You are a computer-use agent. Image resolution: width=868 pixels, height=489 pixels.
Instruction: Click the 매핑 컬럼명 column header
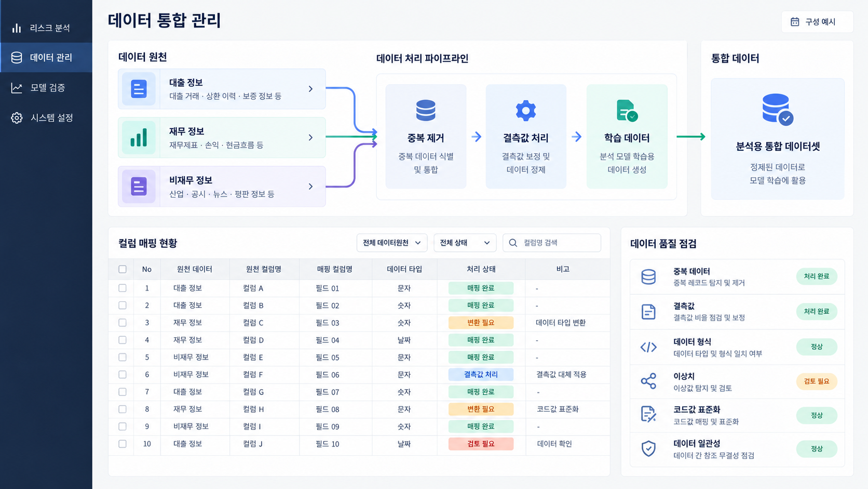point(335,269)
